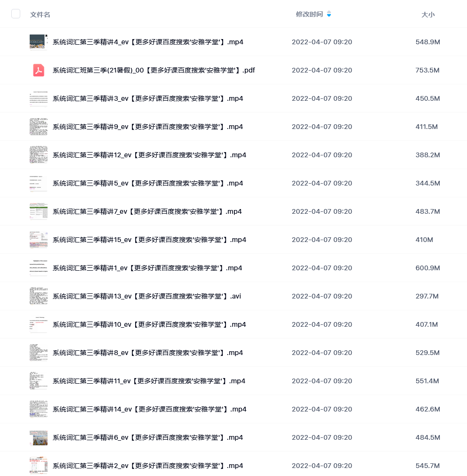Sort by 修改时间 using the blue sort arrow
Image resolution: width=467 pixels, height=476 pixels.
tap(329, 14)
